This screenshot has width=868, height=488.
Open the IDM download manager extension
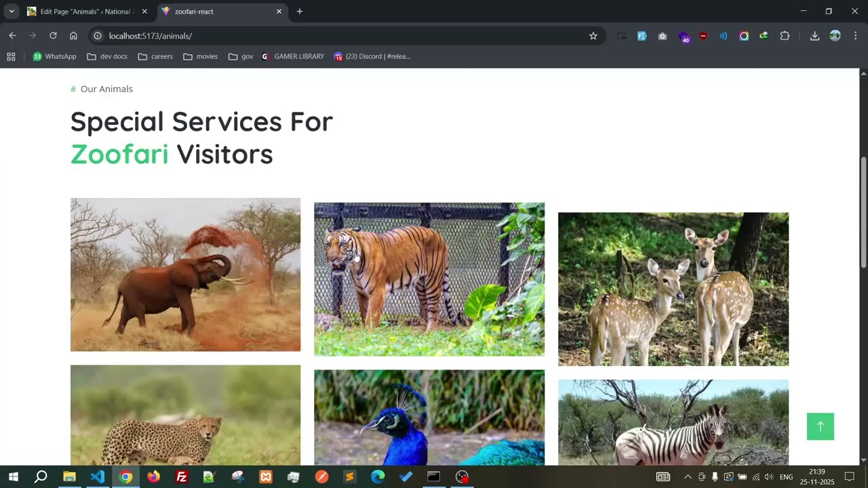pyautogui.click(x=764, y=36)
